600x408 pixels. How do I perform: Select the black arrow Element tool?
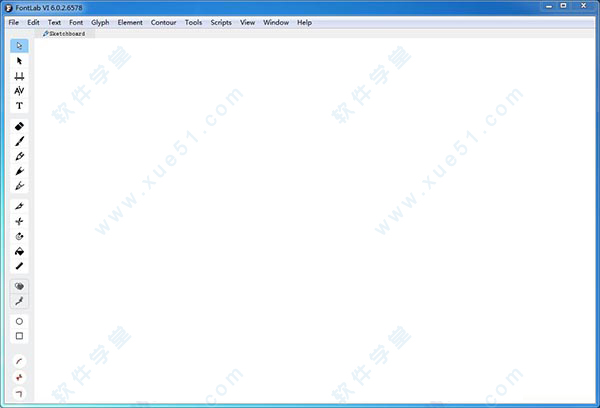tap(19, 61)
